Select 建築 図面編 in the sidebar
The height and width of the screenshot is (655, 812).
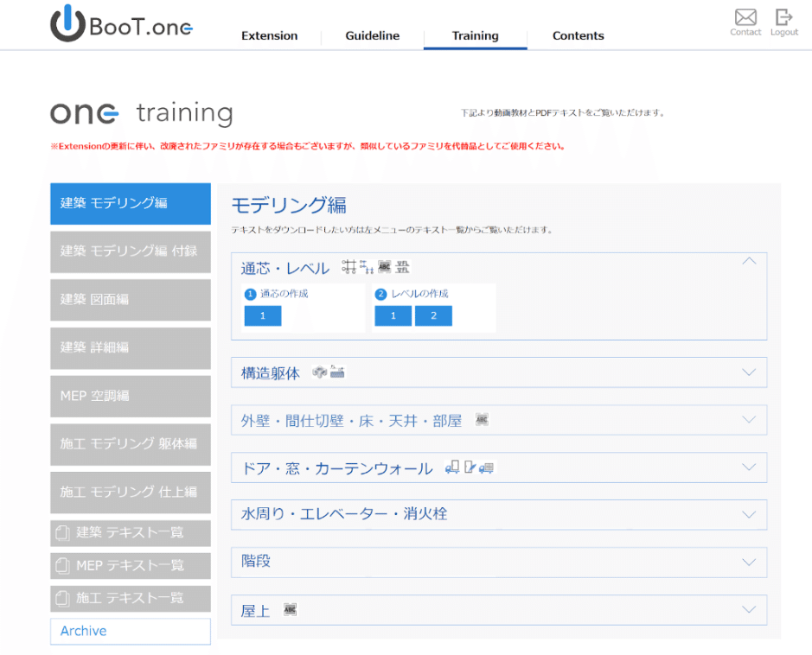tap(130, 300)
